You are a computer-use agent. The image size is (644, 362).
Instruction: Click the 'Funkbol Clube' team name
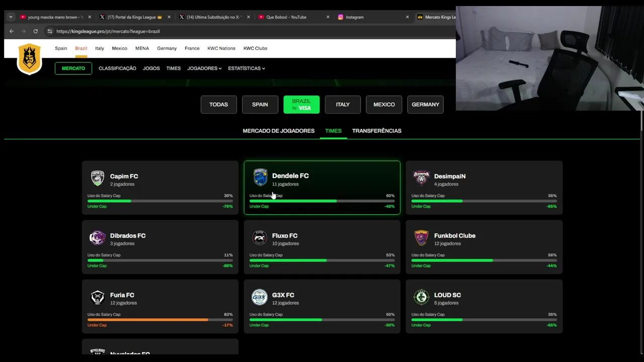(455, 236)
